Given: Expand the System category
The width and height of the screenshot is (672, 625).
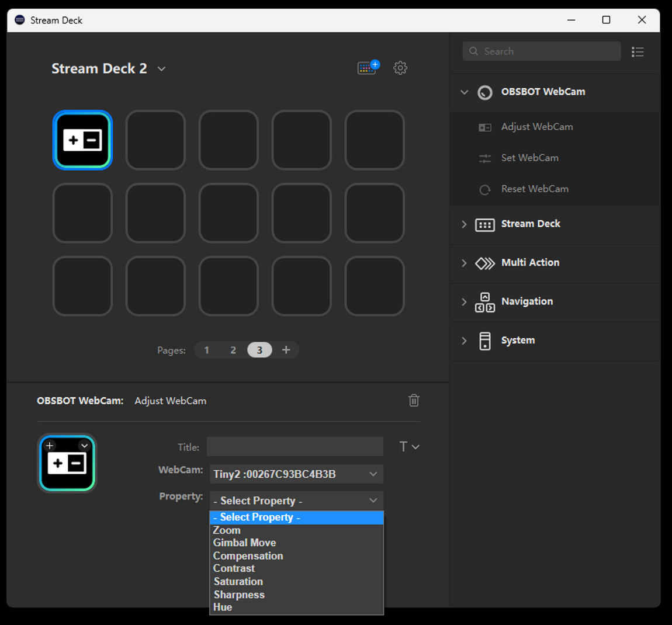Looking at the screenshot, I should (x=464, y=341).
